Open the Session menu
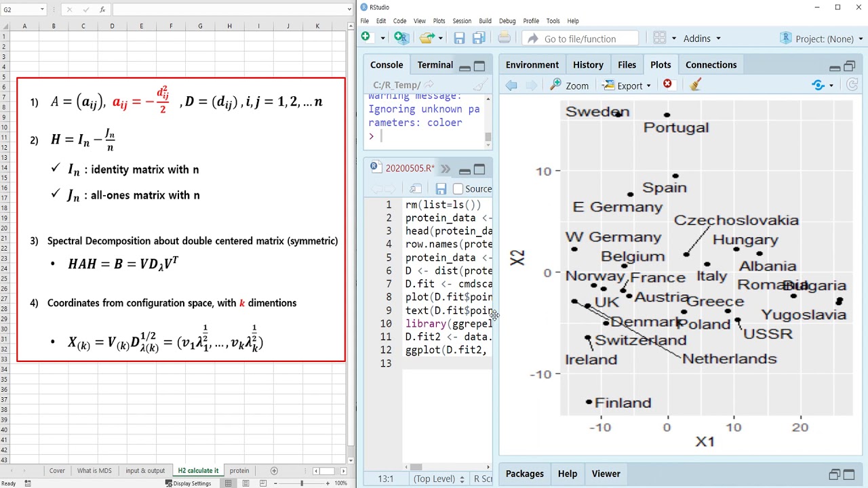The height and width of the screenshot is (488, 868). (462, 21)
